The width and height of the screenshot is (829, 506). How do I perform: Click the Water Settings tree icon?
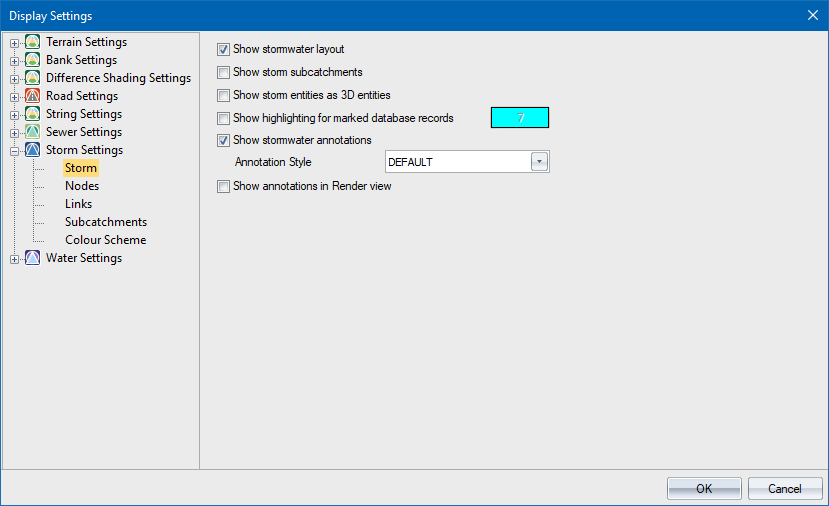coord(33,258)
